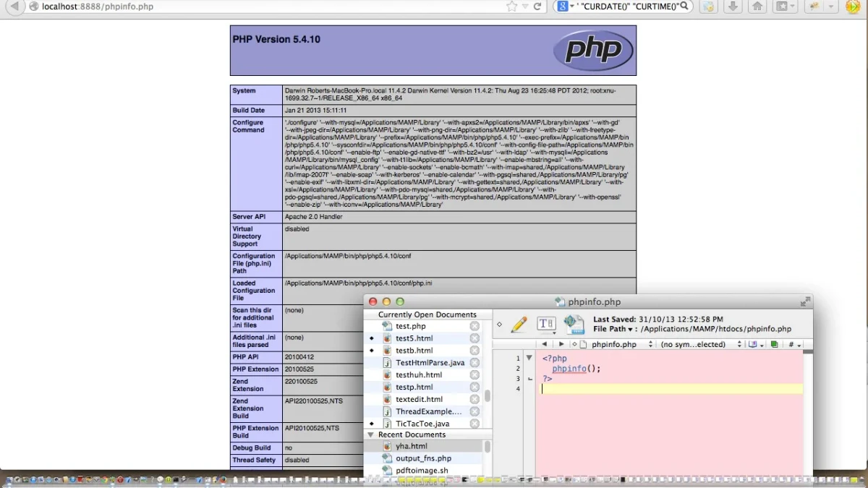
Task: Place cursor on empty line 4 in editor
Action: (672, 389)
